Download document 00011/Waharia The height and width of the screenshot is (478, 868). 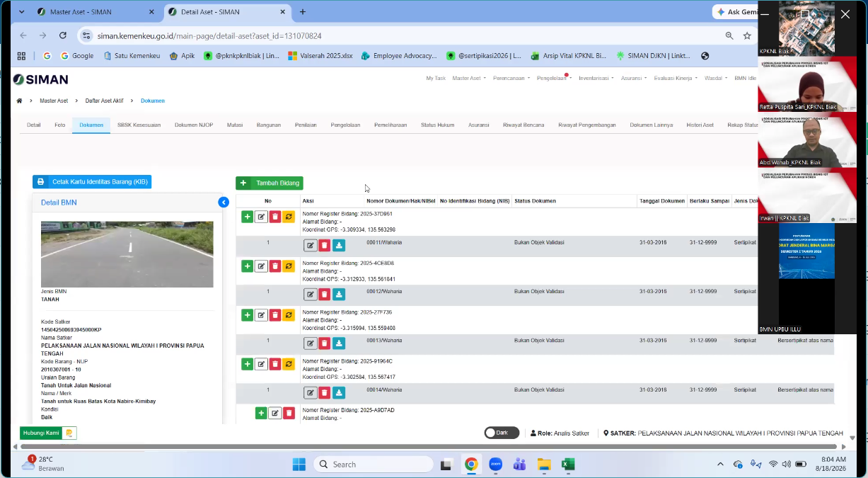coord(339,245)
